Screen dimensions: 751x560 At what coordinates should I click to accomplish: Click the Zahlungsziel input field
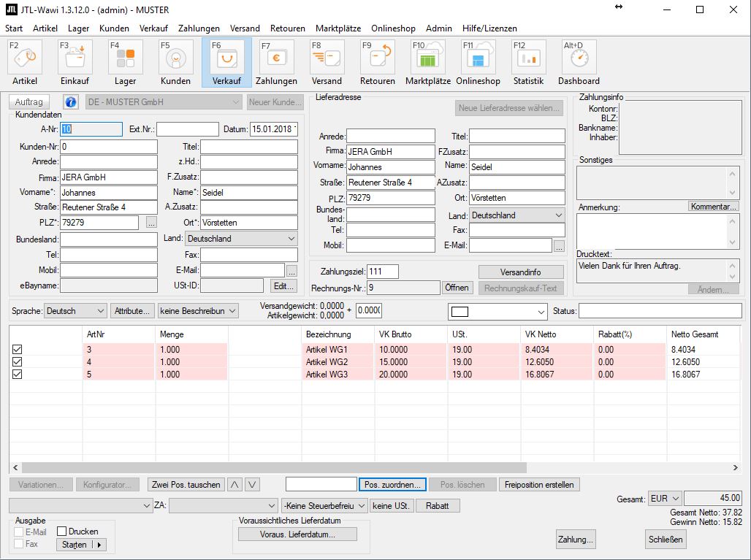click(383, 272)
